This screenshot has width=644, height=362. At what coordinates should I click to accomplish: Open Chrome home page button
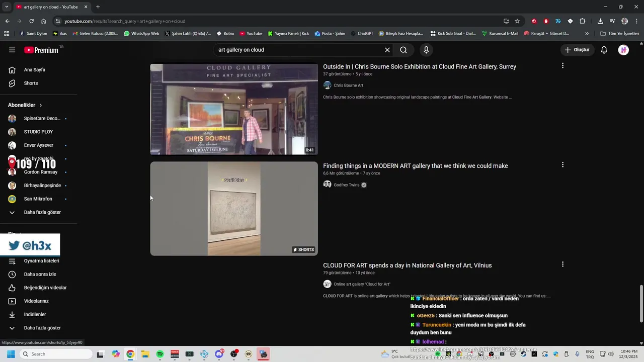click(x=44, y=21)
